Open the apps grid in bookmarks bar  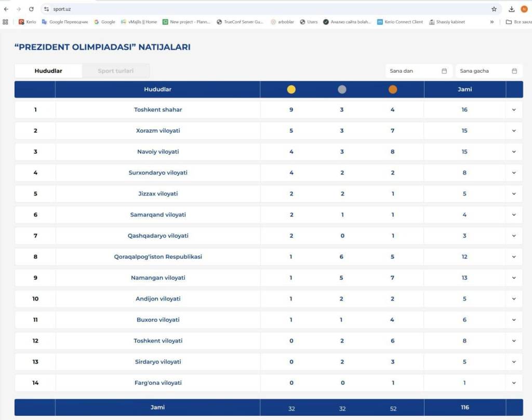(x=6, y=22)
